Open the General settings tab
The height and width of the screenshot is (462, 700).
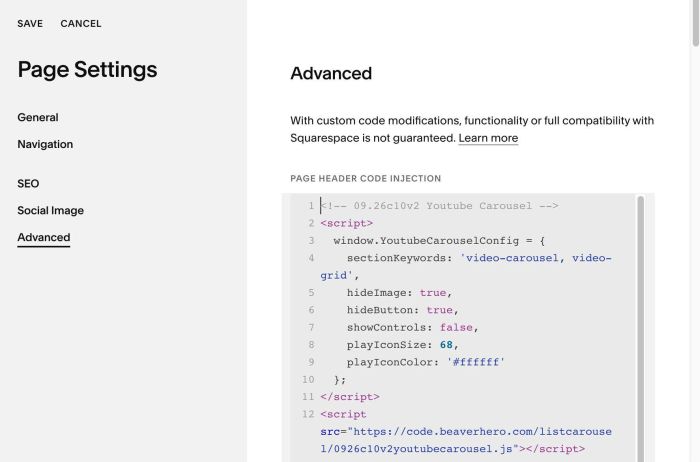point(38,117)
